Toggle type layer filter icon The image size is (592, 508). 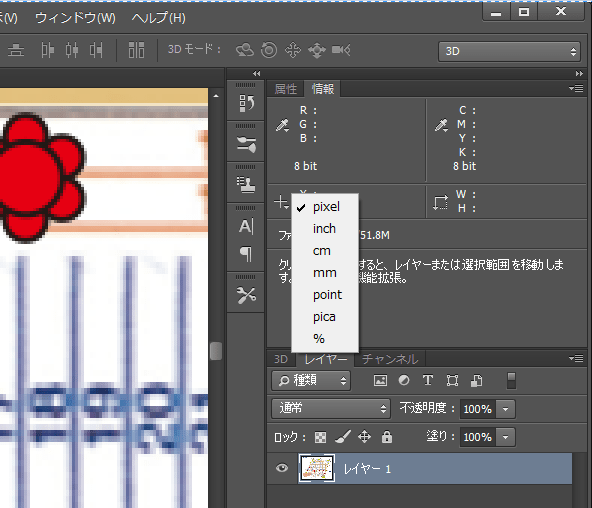tap(428, 380)
